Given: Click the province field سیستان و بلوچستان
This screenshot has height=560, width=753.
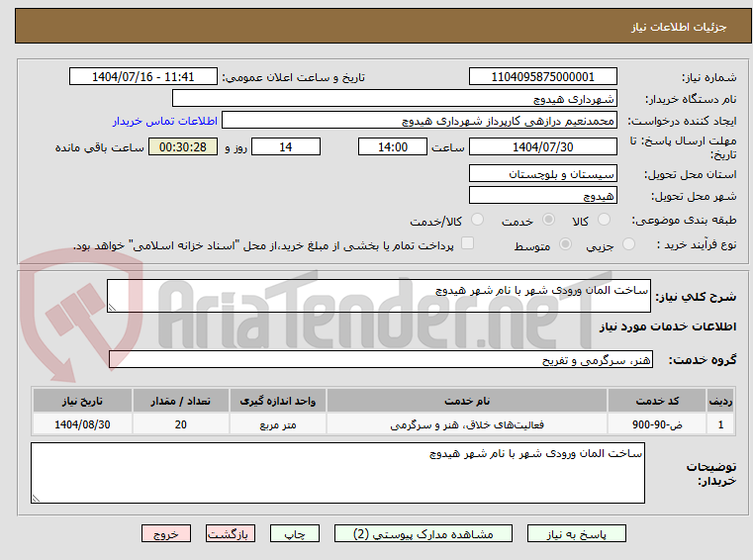Looking at the screenshot, I should pyautogui.click(x=542, y=174).
